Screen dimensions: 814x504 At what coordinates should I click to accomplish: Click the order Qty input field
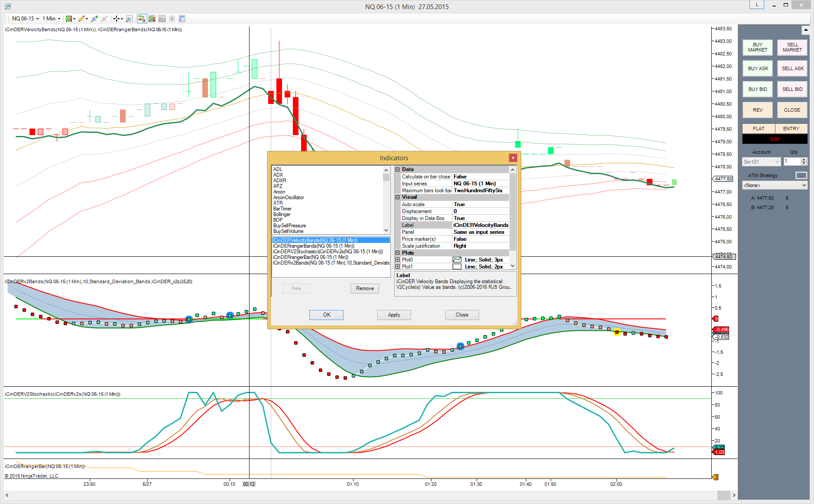(792, 162)
